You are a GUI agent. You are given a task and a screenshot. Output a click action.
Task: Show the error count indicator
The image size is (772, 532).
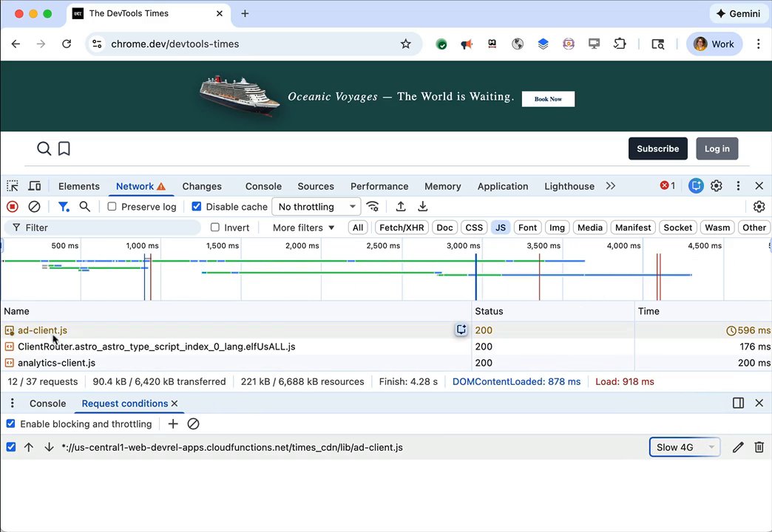pyautogui.click(x=668, y=186)
